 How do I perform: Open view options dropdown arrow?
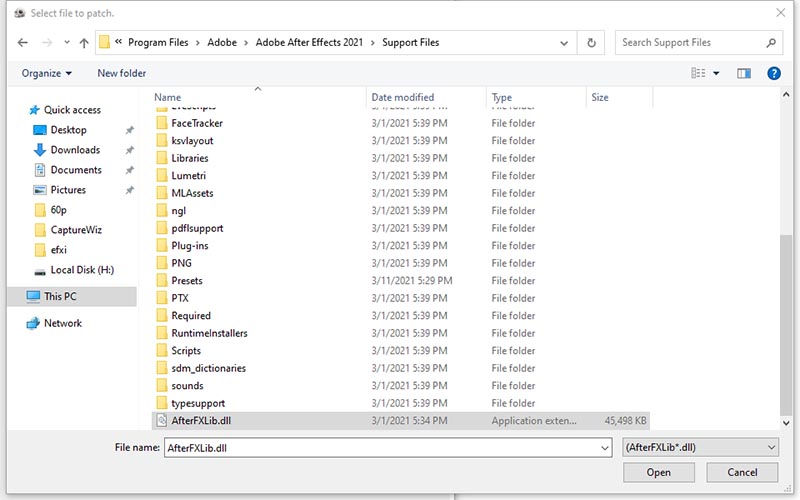716,73
